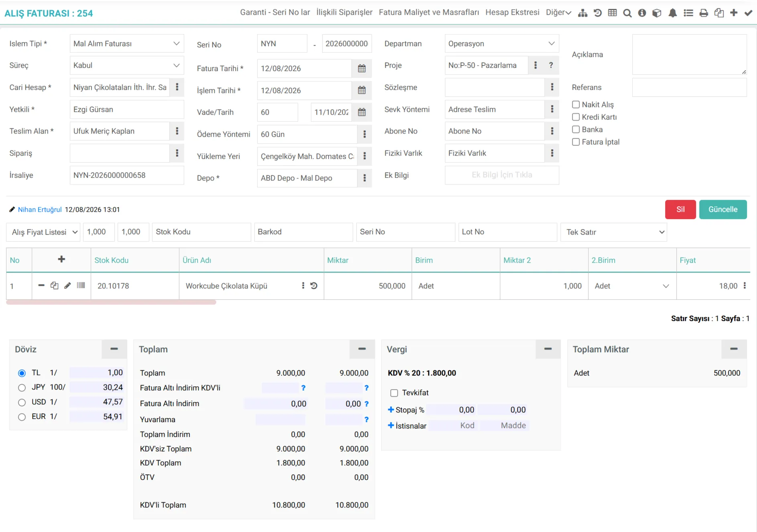Enable the Nakit Alış checkbox
Viewport: 757px width, 532px height.
[576, 104]
